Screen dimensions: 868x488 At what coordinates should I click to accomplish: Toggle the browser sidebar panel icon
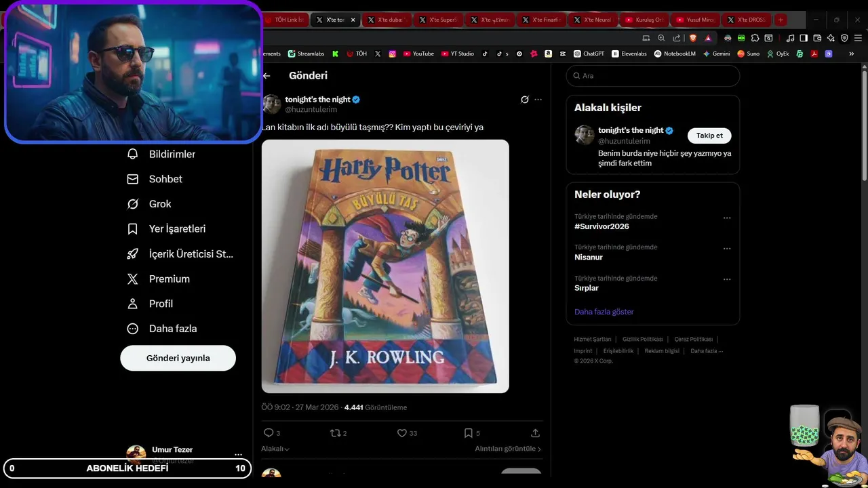click(x=804, y=38)
